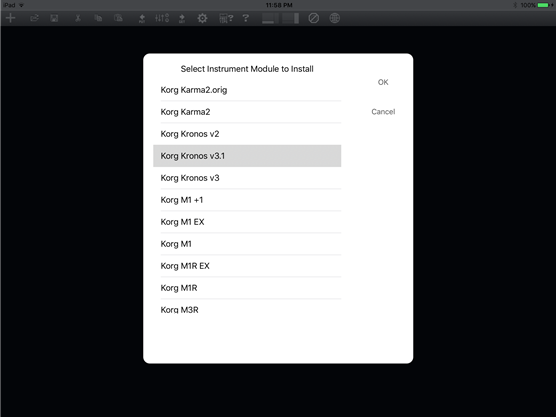Click the battery indicator in status bar
This screenshot has height=417, width=556.
544,5
